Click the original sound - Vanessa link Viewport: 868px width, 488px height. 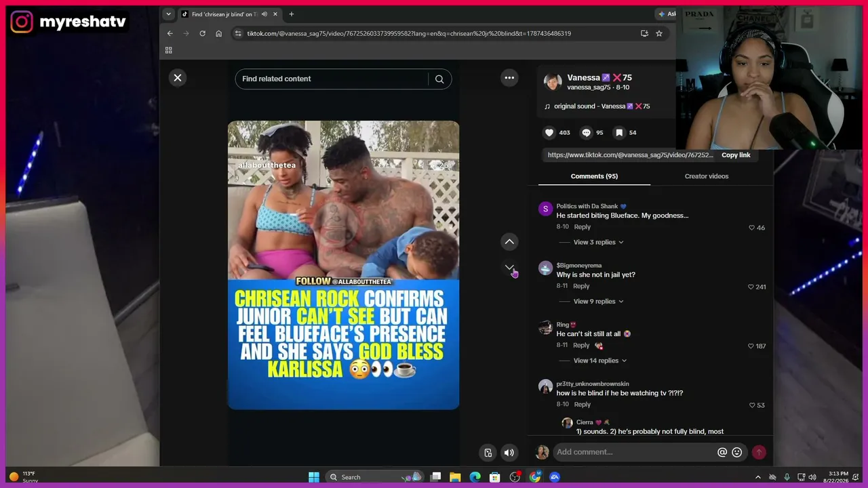click(601, 106)
